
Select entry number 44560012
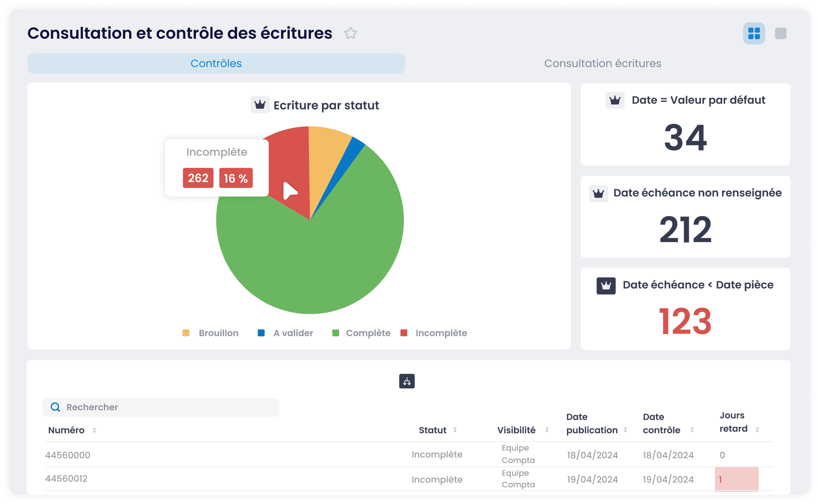[66, 479]
